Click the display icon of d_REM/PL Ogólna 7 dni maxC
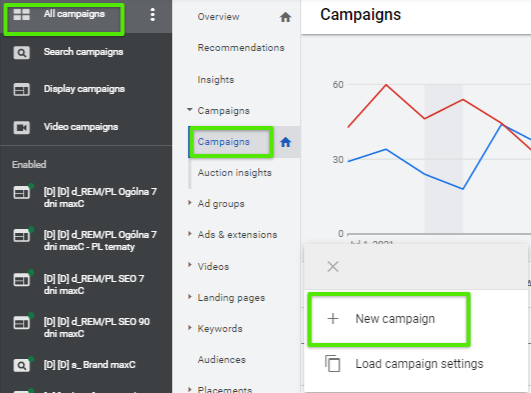The height and width of the screenshot is (393, 531). (21, 193)
